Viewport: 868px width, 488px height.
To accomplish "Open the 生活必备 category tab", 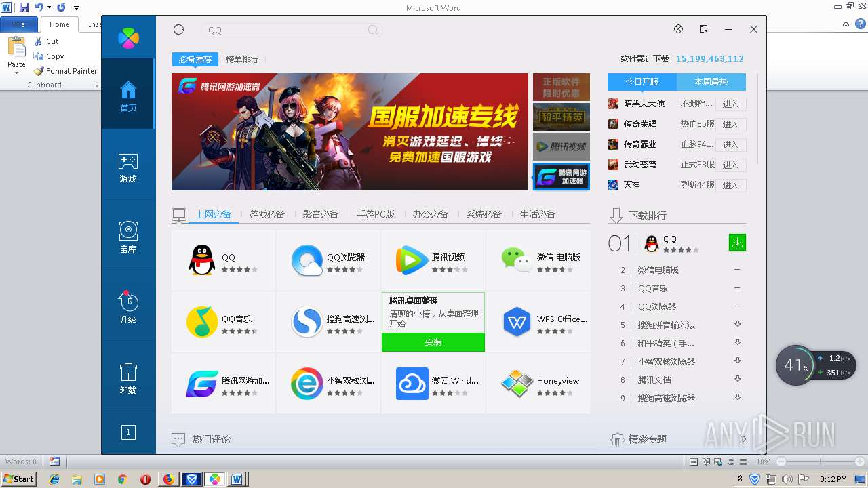I will pyautogui.click(x=538, y=214).
